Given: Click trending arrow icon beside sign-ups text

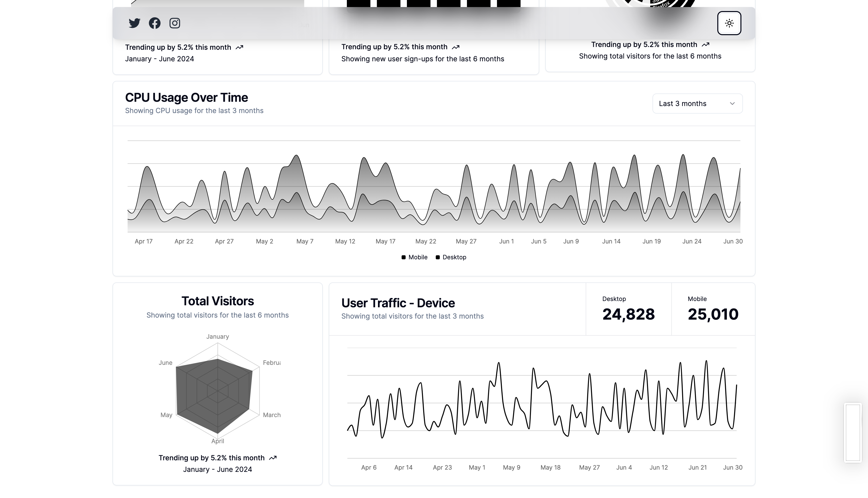Looking at the screenshot, I should pyautogui.click(x=455, y=47).
